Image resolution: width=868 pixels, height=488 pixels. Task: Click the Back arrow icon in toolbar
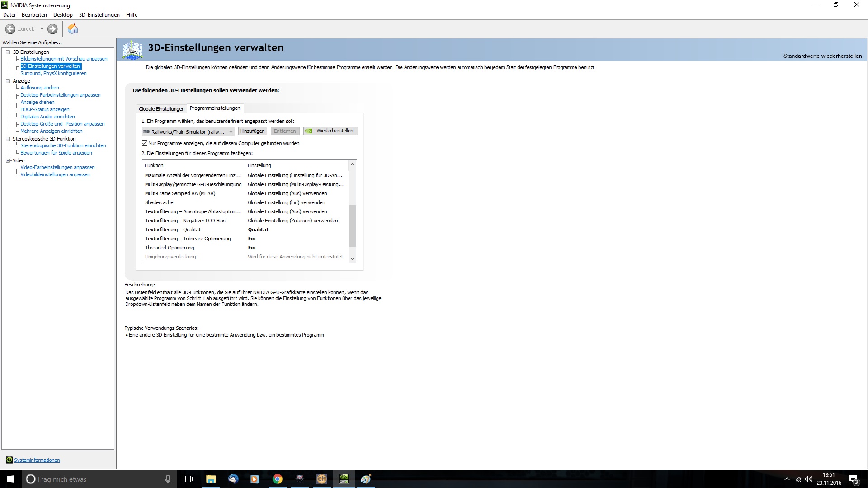(10, 29)
